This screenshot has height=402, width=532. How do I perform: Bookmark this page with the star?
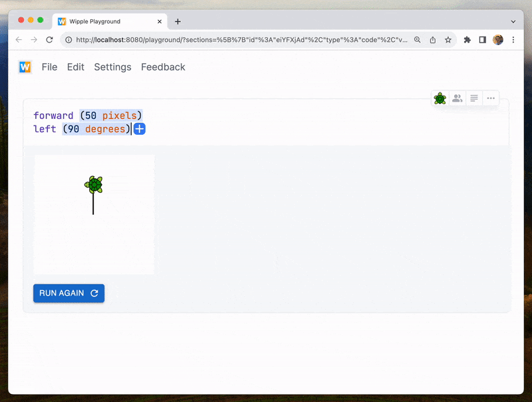pyautogui.click(x=448, y=40)
